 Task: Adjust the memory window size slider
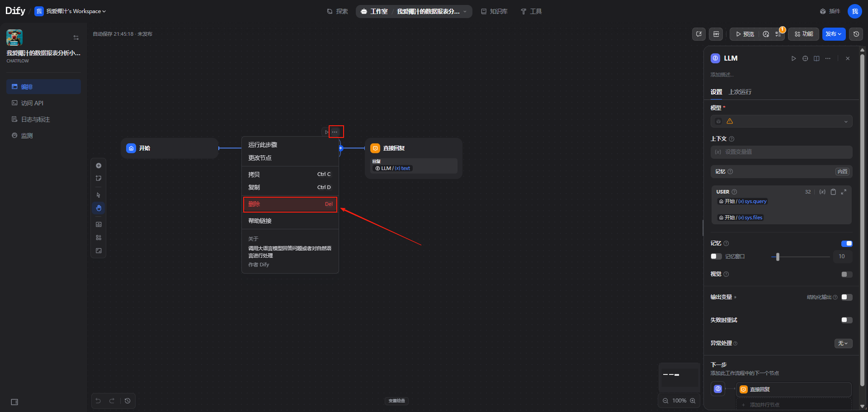pos(778,257)
